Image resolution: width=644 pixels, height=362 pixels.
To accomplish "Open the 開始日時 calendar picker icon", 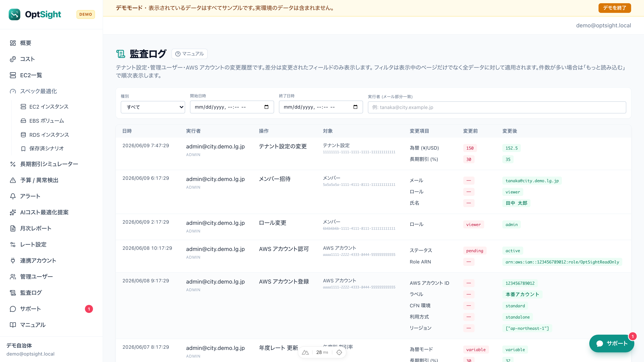I will tap(266, 107).
